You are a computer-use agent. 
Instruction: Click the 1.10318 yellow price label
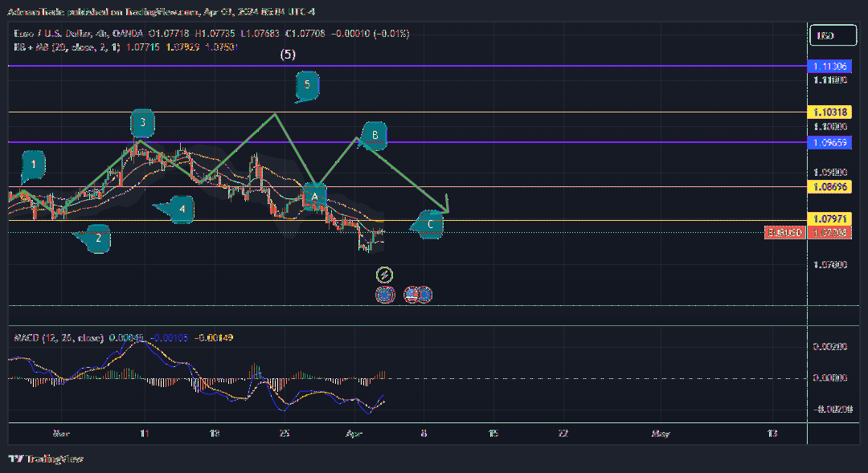[829, 112]
